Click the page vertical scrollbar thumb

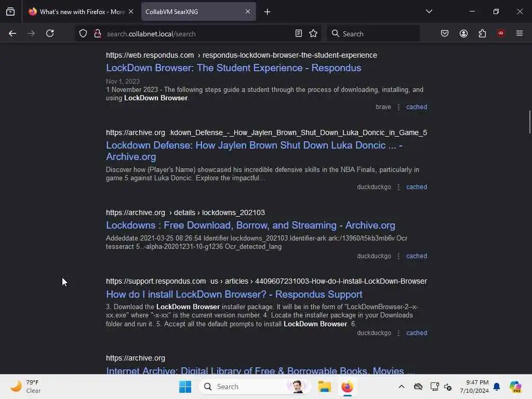point(529,122)
